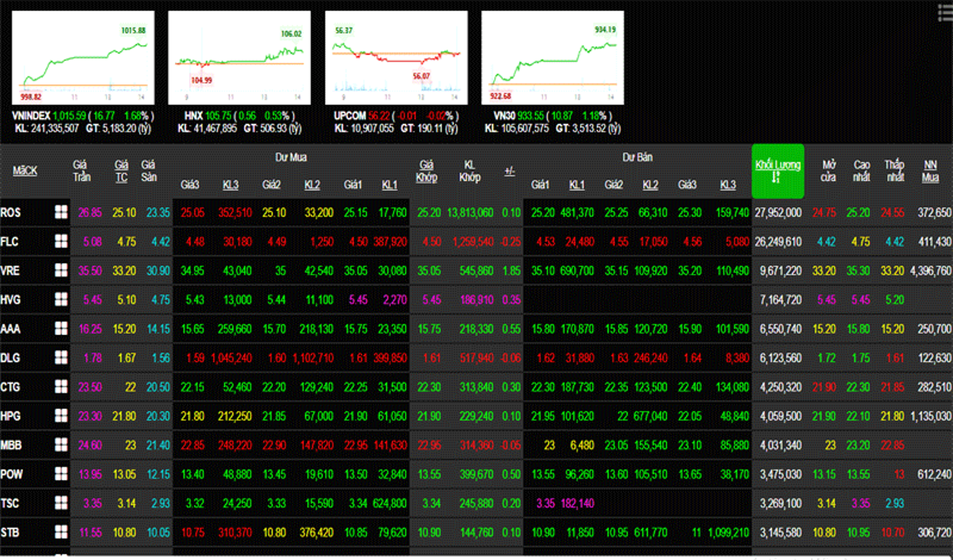Open the grid icon for ROS
953x560 pixels.
61,212
